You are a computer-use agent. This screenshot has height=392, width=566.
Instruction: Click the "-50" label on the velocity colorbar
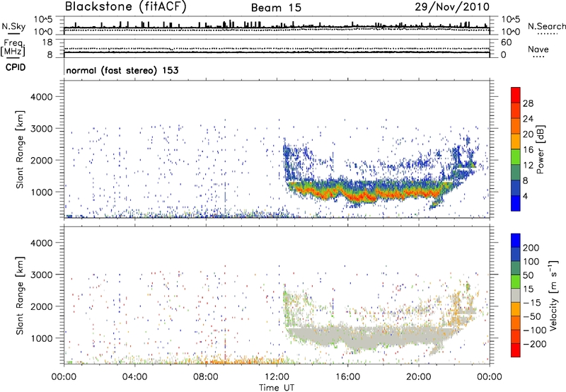point(532,316)
